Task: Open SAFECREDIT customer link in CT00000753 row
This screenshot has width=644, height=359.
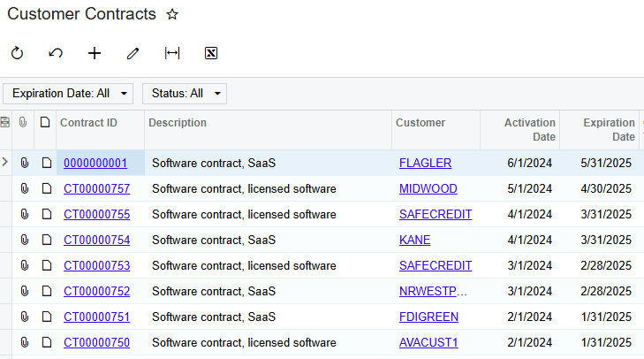Action: [x=436, y=265]
